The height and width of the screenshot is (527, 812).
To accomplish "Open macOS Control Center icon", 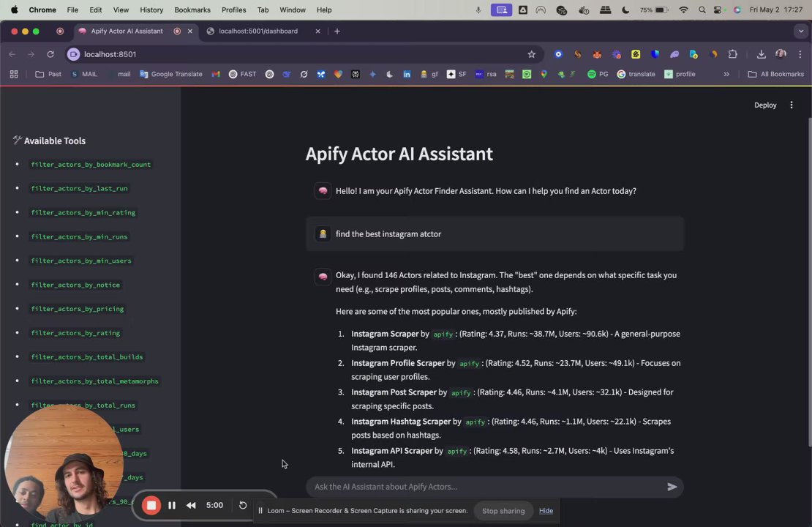I will pyautogui.click(x=718, y=10).
